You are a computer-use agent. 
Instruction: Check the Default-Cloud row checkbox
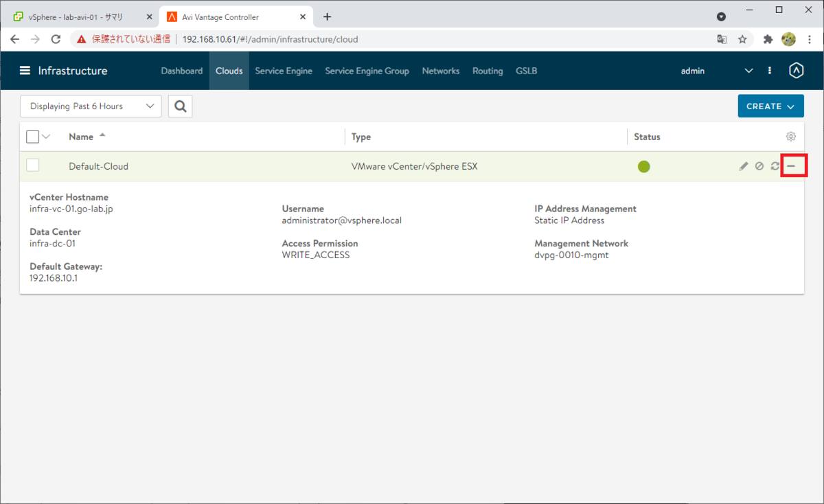(x=32, y=165)
